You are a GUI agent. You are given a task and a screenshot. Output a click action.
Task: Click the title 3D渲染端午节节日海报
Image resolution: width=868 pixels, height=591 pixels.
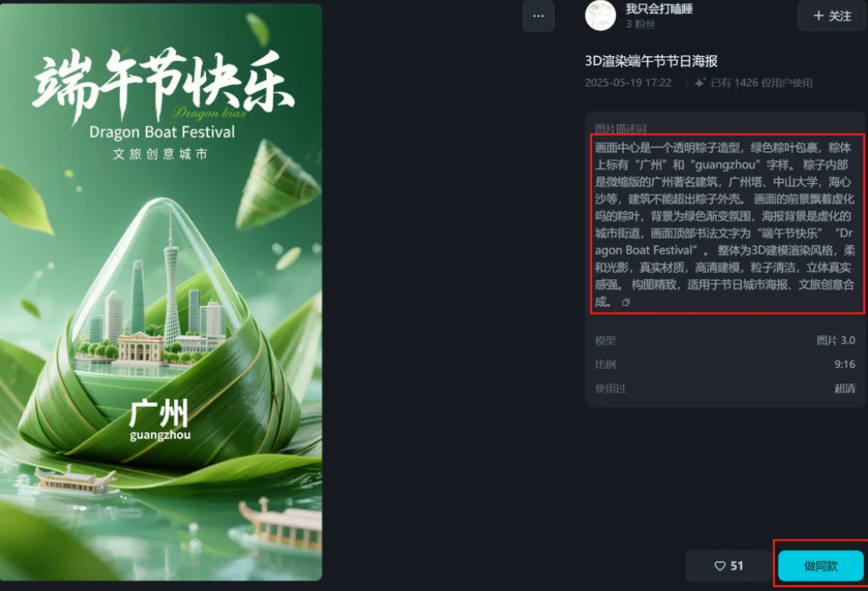point(651,61)
